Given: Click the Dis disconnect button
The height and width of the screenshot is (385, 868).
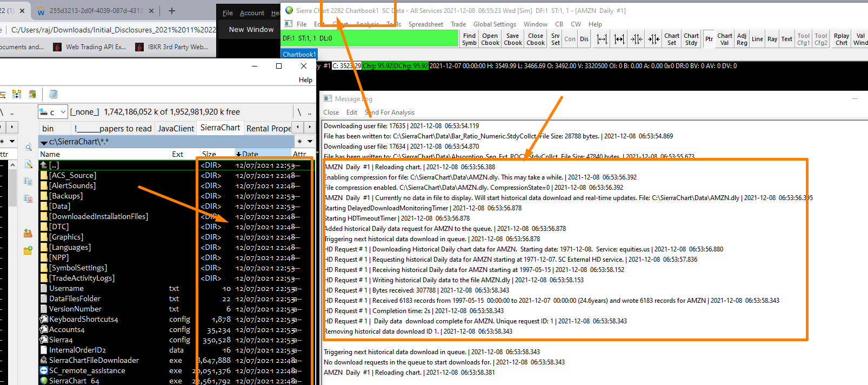Looking at the screenshot, I should pos(584,39).
